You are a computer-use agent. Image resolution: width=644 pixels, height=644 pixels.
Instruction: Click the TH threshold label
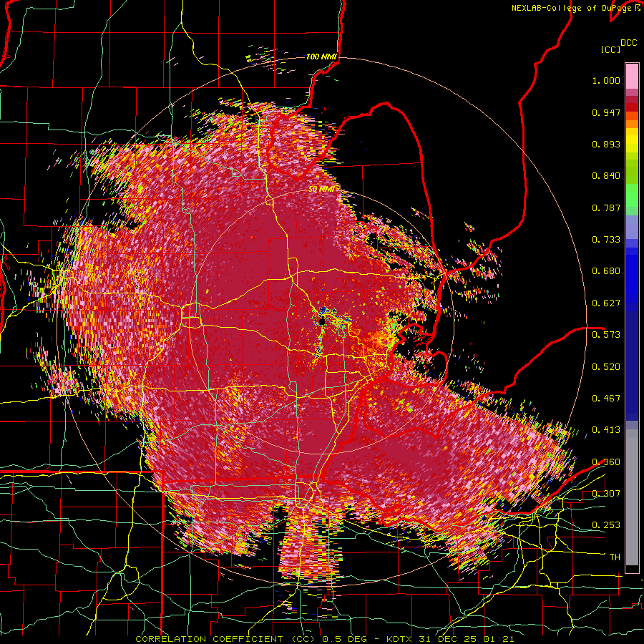615,557
